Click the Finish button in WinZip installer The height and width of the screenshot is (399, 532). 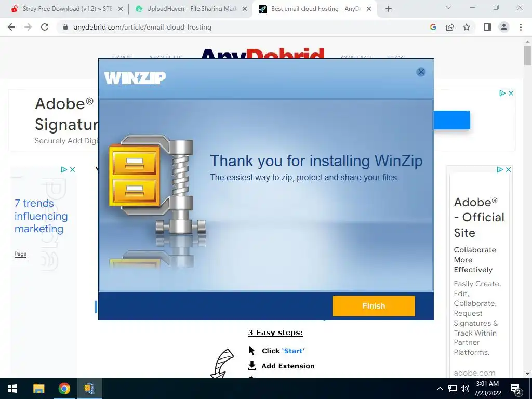[x=374, y=305]
